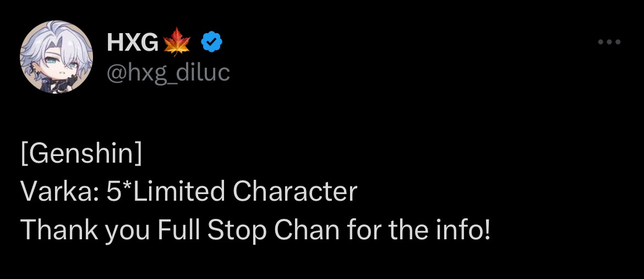Click the blue verified checkmark badge

pyautogui.click(x=211, y=42)
